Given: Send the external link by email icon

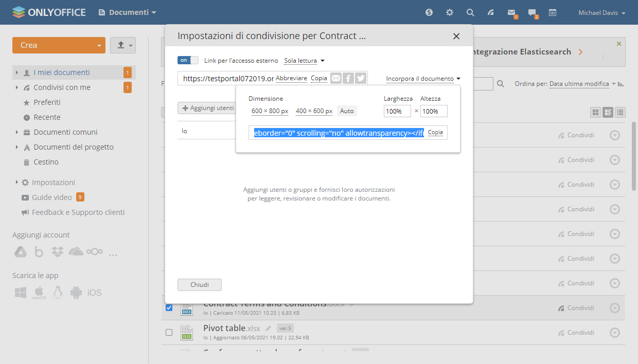Looking at the screenshot, I should [x=335, y=78].
